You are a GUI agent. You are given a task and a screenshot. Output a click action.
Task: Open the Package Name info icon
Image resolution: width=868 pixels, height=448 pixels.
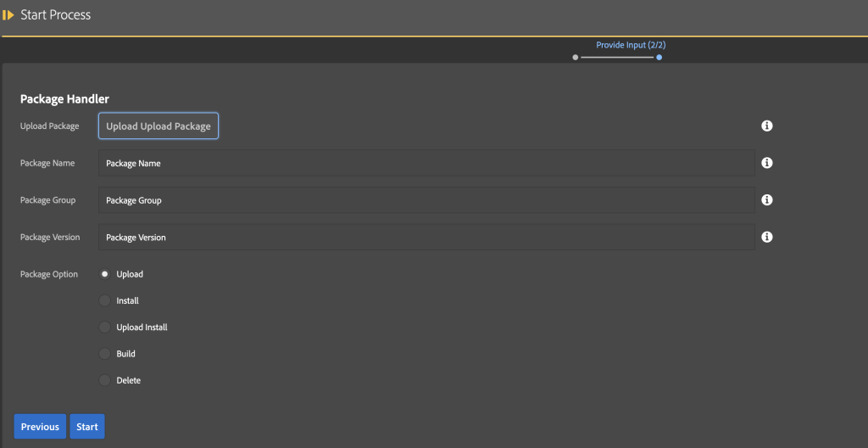[x=766, y=163]
